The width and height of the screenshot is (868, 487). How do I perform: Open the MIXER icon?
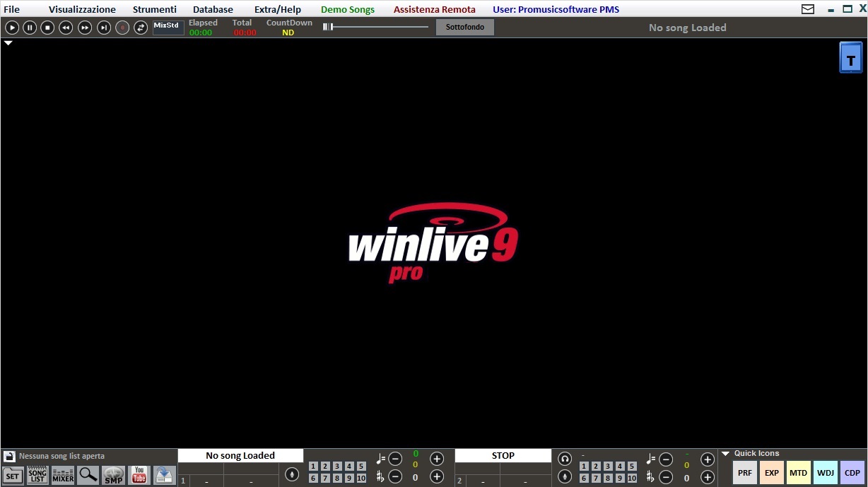(63, 476)
